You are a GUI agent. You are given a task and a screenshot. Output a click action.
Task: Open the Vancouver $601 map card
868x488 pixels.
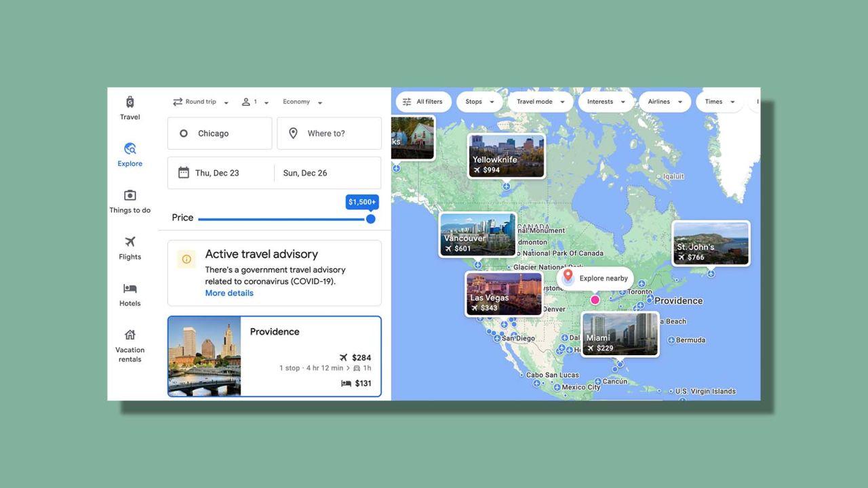tap(477, 235)
